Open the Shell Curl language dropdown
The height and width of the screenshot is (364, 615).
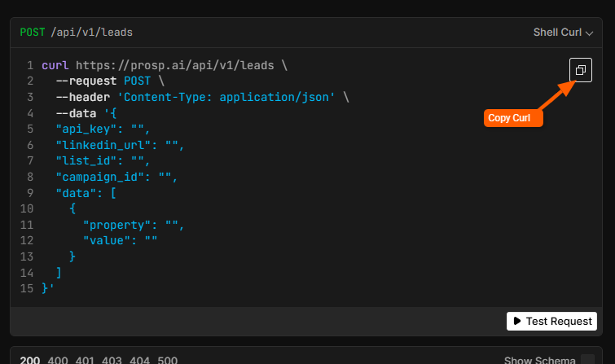(563, 33)
